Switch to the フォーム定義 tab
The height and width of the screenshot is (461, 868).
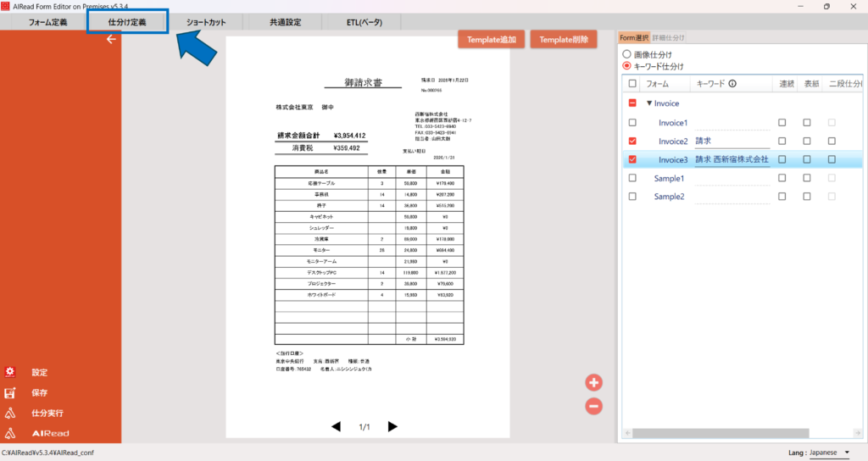47,22
